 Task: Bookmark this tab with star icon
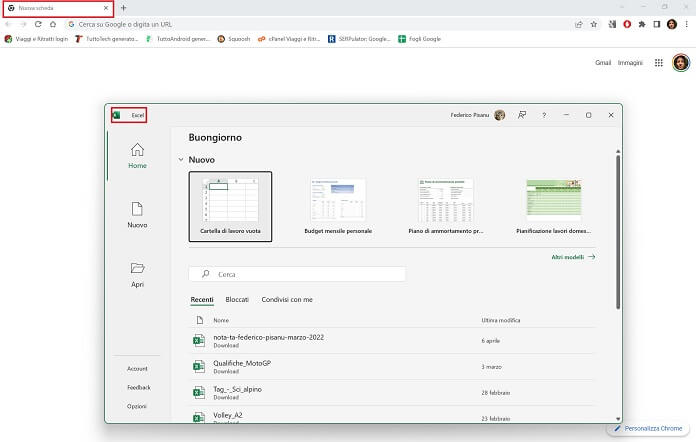click(594, 24)
